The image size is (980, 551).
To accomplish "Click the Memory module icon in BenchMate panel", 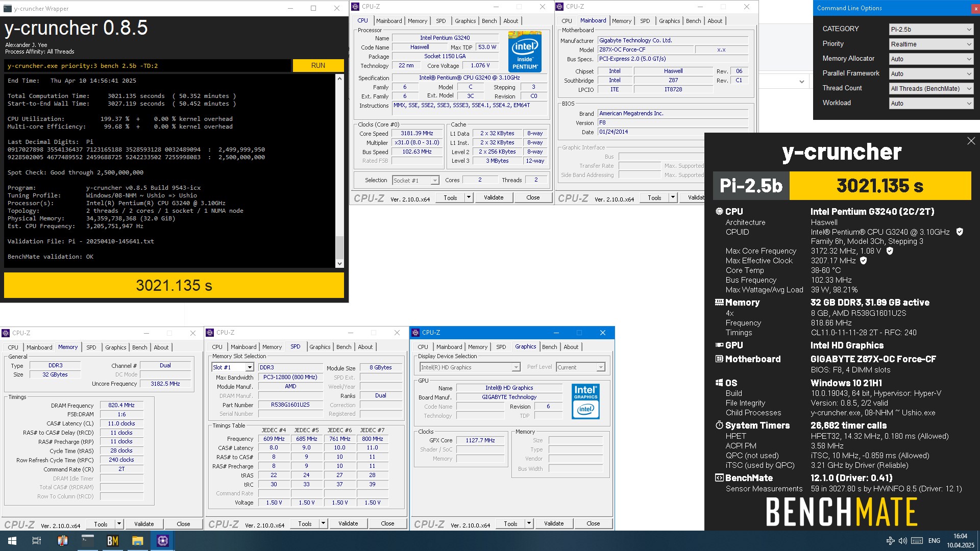I will 719,302.
